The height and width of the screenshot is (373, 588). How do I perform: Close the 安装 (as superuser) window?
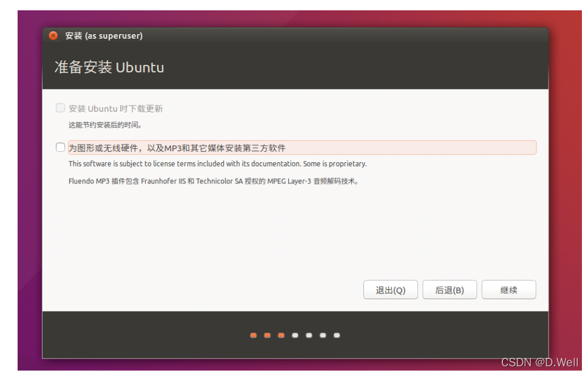[x=53, y=36]
